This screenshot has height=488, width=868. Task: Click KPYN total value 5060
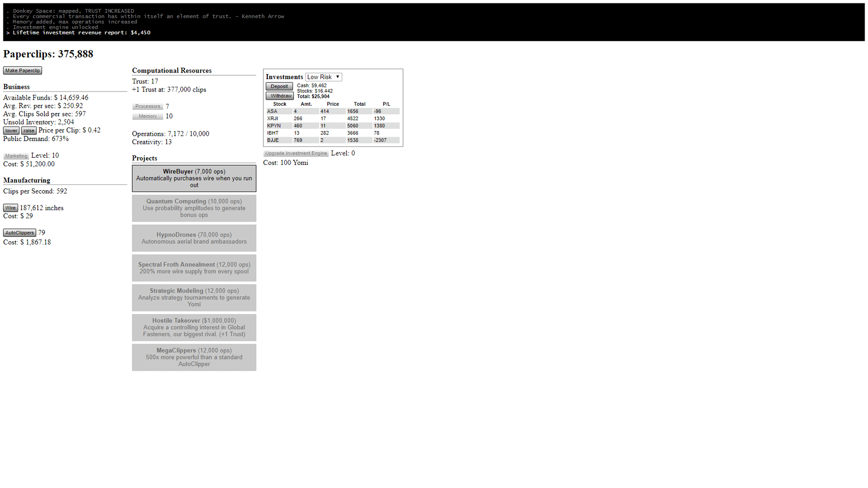pos(352,126)
